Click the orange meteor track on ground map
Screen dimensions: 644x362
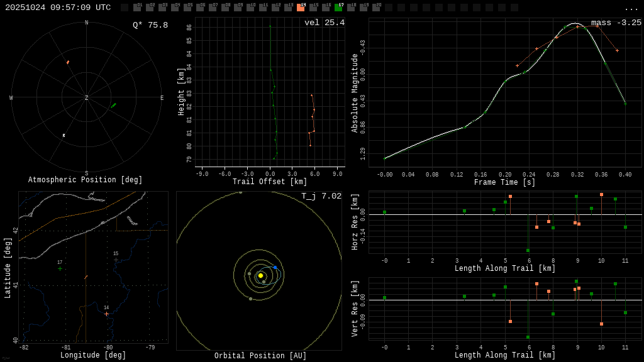click(86, 277)
